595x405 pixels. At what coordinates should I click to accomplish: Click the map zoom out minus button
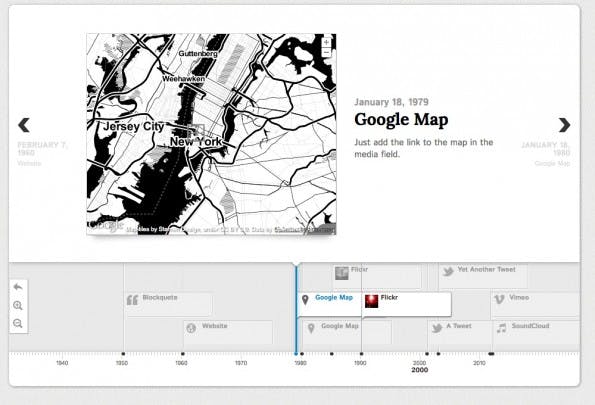(x=326, y=52)
